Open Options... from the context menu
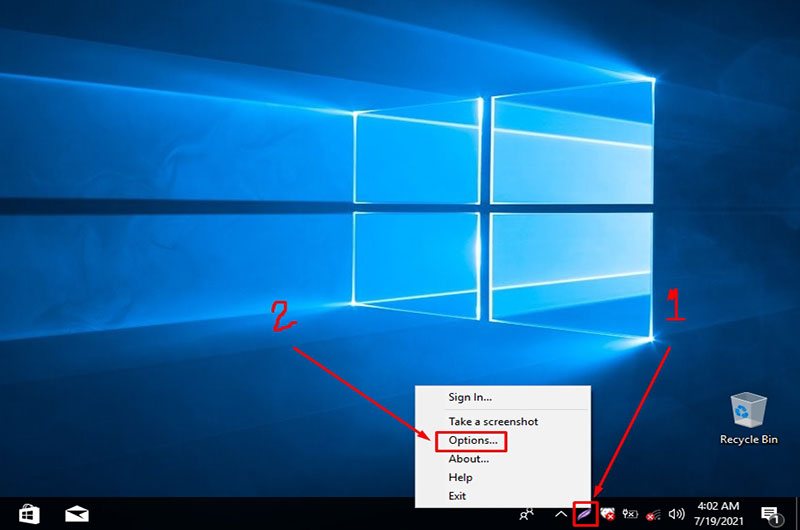Screen dimensions: 800x530 pos(503,440)
